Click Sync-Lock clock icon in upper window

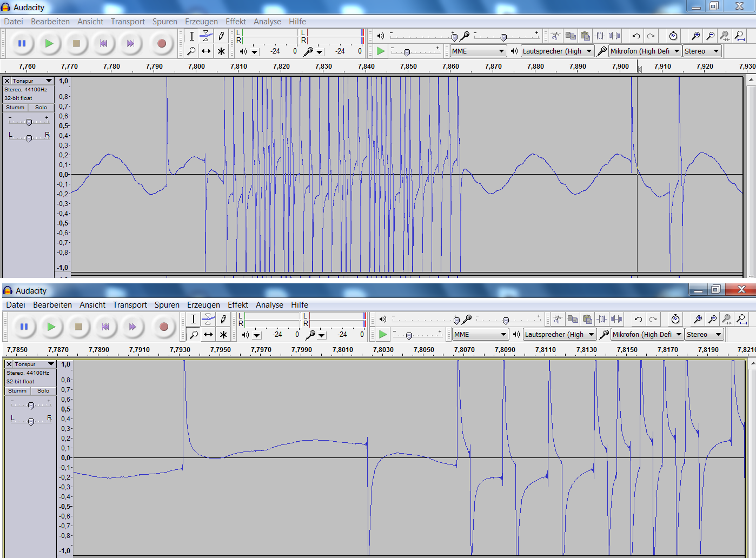673,36
